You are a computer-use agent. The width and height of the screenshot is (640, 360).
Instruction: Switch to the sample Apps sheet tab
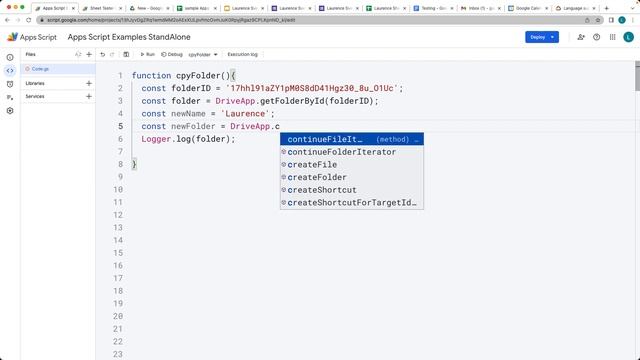pyautogui.click(x=197, y=8)
